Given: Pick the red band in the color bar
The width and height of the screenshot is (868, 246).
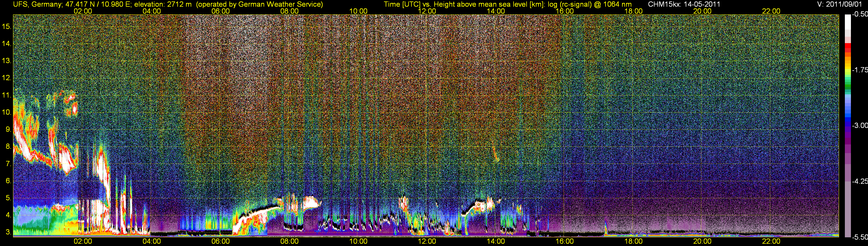Looking at the screenshot, I should 848,49.
